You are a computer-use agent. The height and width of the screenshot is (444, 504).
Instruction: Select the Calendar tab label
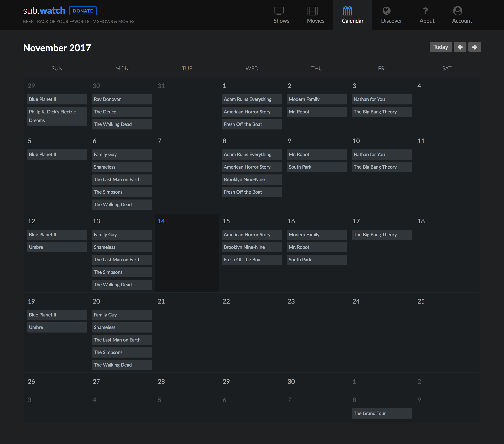(352, 21)
